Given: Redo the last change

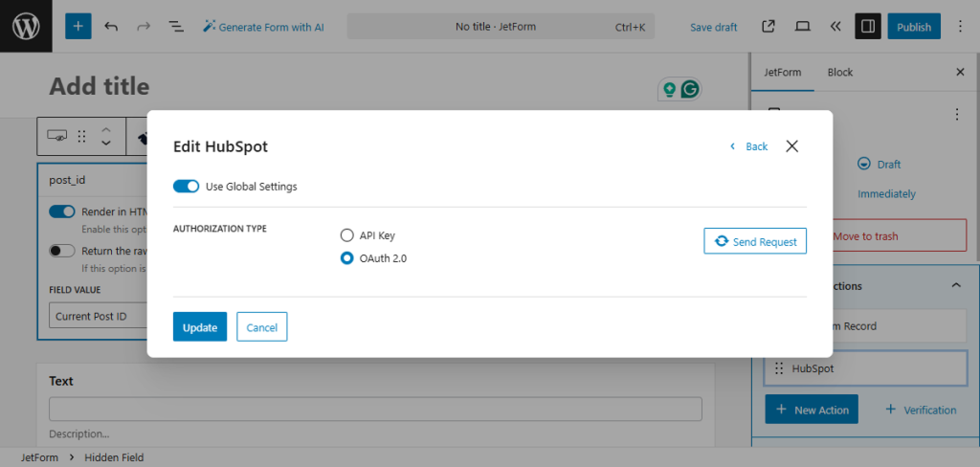Looking at the screenshot, I should [x=144, y=27].
